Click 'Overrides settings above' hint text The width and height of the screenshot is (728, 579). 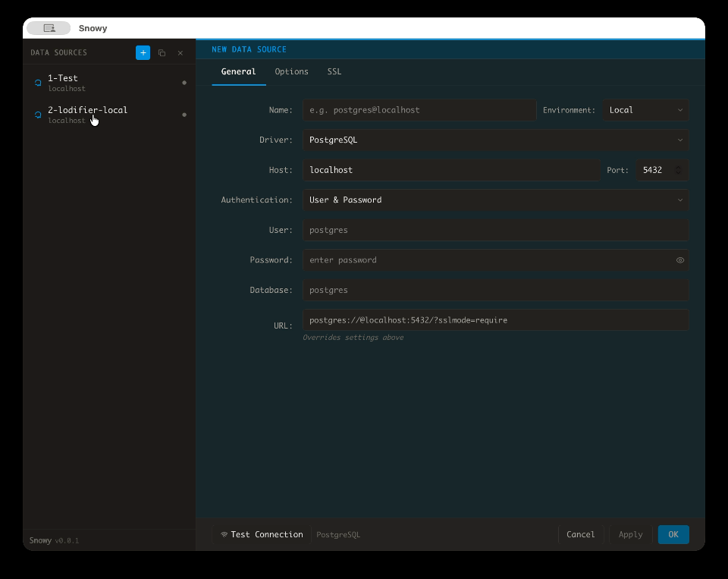pos(353,338)
